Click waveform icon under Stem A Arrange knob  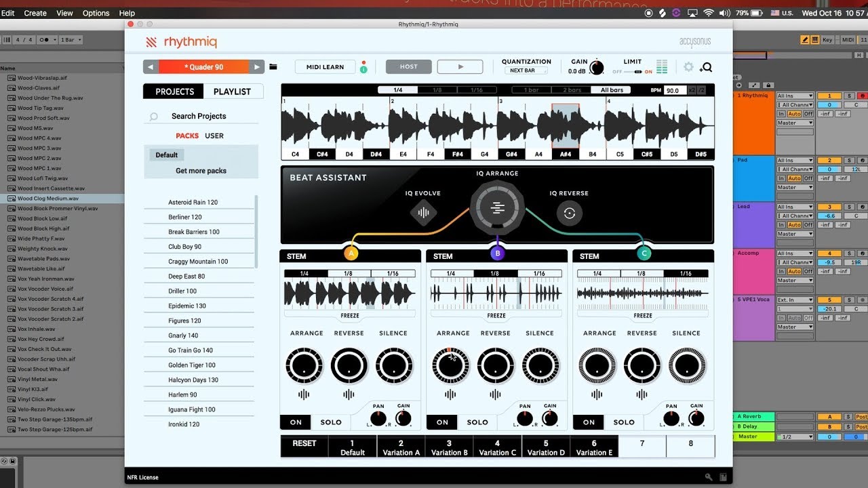pyautogui.click(x=304, y=394)
